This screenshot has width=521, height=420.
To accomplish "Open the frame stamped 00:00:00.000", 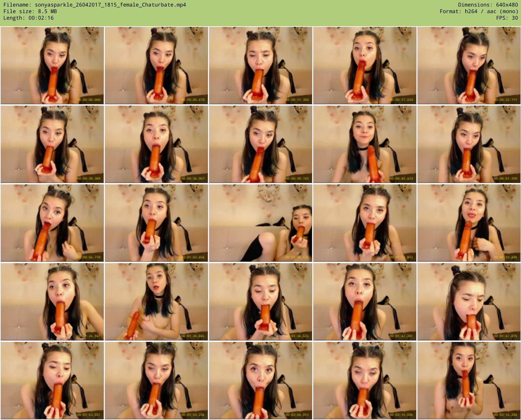I will click(x=52, y=66).
